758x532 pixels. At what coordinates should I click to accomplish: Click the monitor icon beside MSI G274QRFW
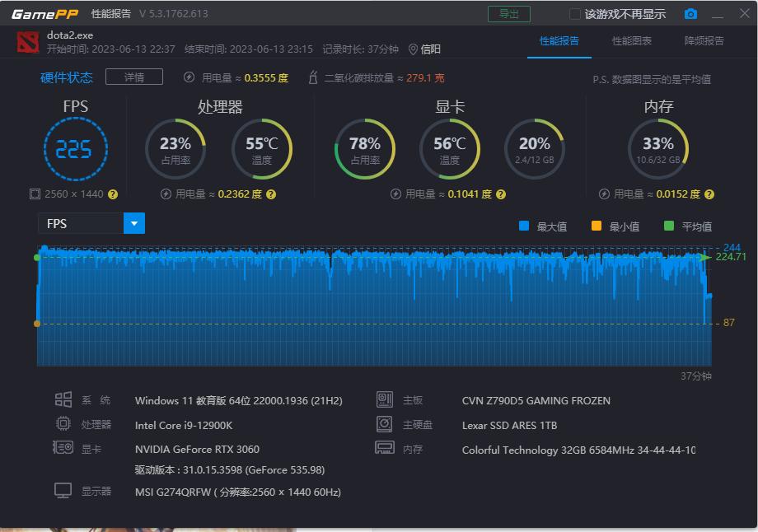[x=63, y=490]
